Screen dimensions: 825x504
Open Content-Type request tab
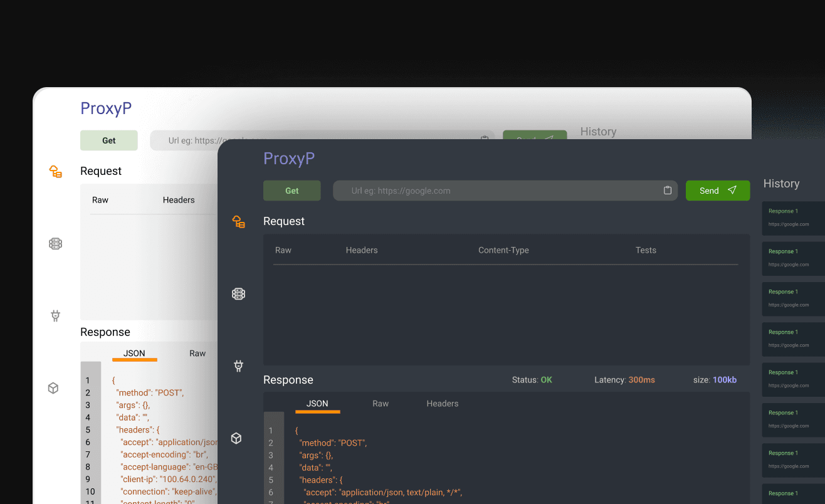tap(503, 250)
